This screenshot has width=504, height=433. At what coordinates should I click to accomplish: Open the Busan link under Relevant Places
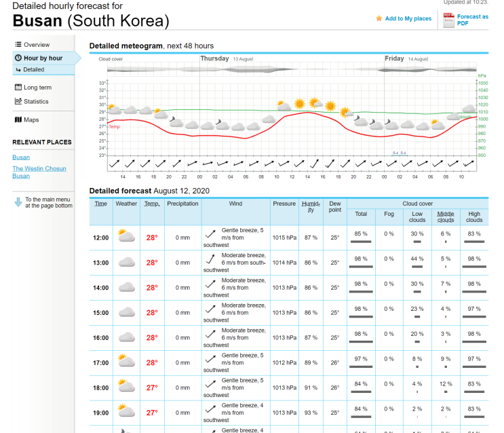[x=21, y=157]
